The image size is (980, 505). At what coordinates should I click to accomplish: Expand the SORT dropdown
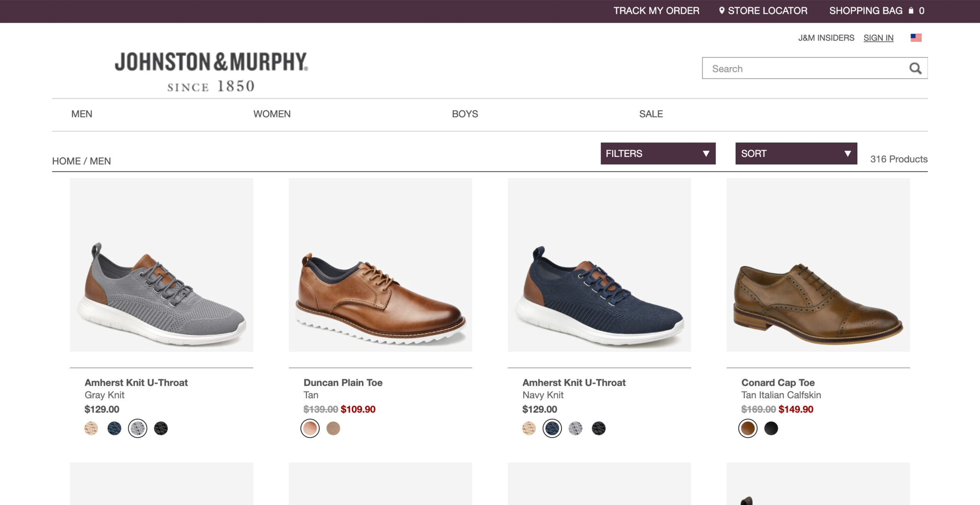(x=795, y=154)
